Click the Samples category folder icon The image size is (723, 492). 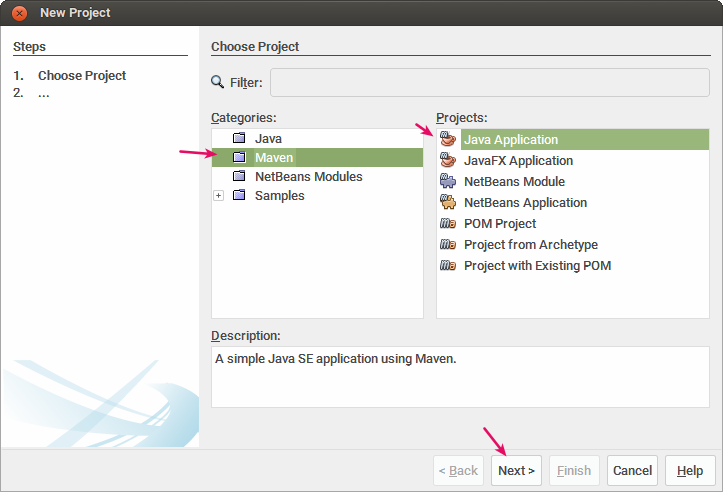pos(239,195)
